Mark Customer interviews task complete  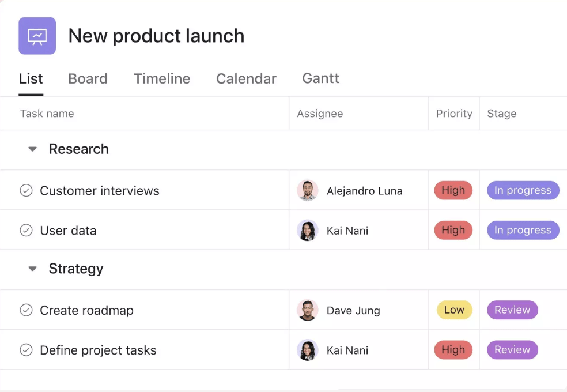click(x=26, y=190)
